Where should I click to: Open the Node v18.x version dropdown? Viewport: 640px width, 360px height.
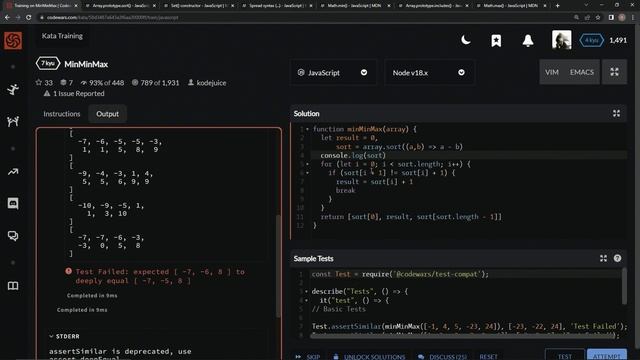(x=429, y=73)
